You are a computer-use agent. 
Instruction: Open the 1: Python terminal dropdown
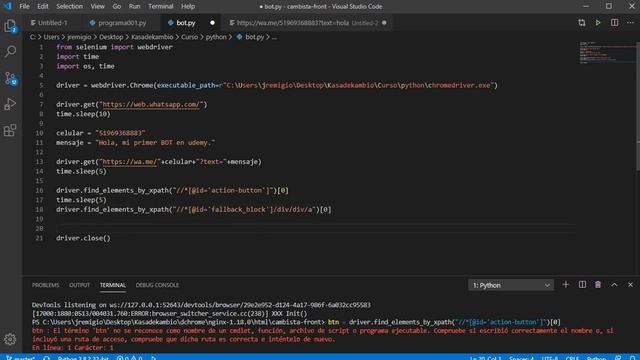pos(511,285)
